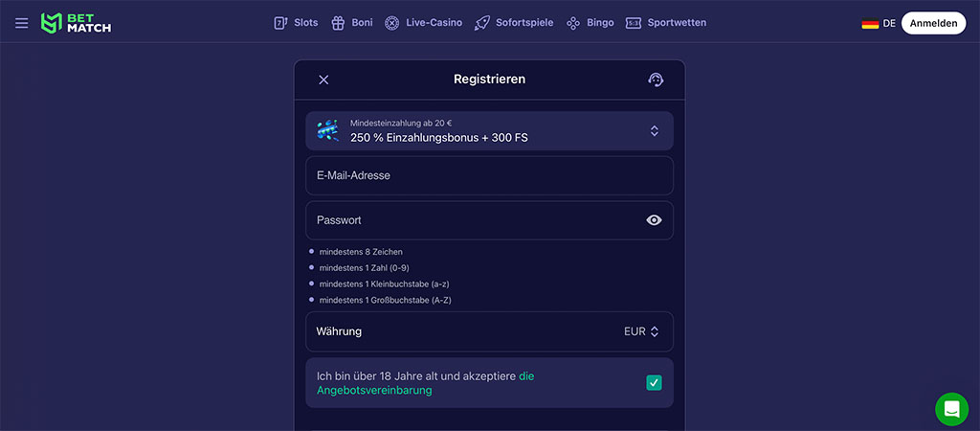Uncheck the over-18 agreement checkbox

pyautogui.click(x=654, y=383)
